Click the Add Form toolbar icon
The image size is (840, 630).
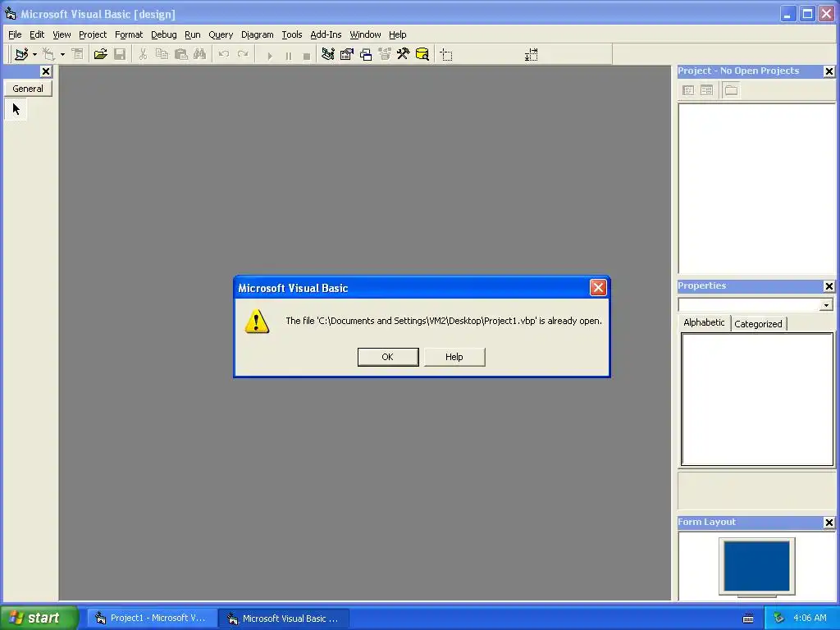pos(48,54)
